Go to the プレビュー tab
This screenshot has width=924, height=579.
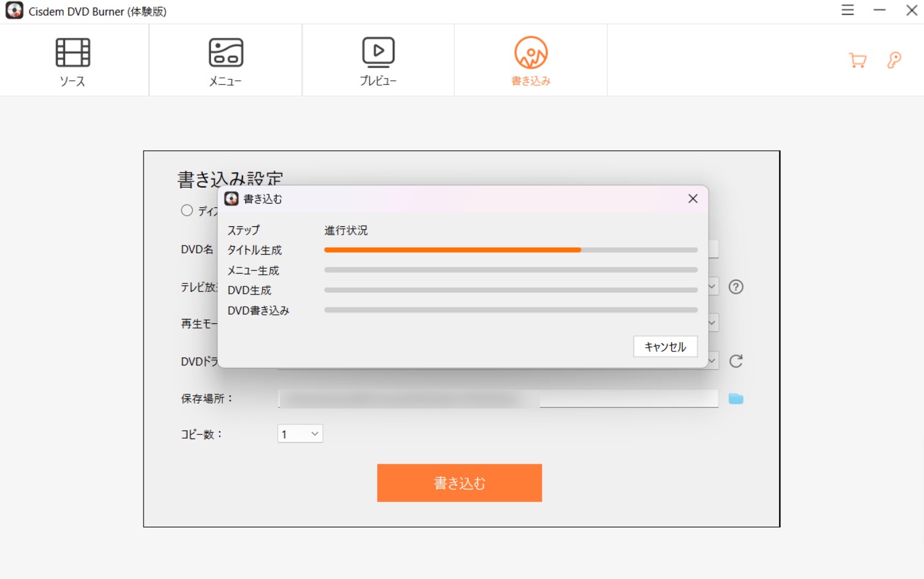(x=378, y=60)
